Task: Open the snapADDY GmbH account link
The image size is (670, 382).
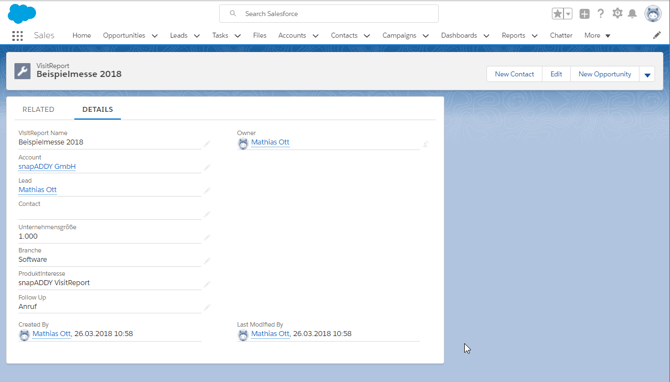Action: tap(47, 167)
